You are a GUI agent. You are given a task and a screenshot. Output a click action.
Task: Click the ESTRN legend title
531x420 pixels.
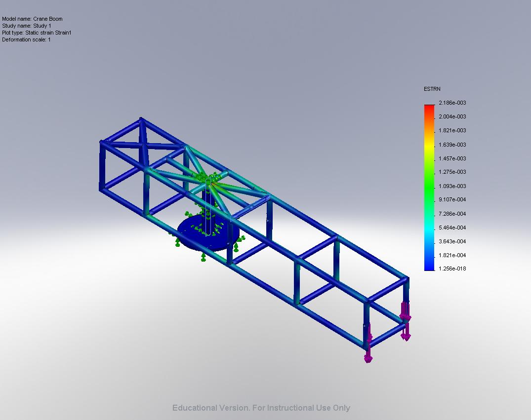432,89
